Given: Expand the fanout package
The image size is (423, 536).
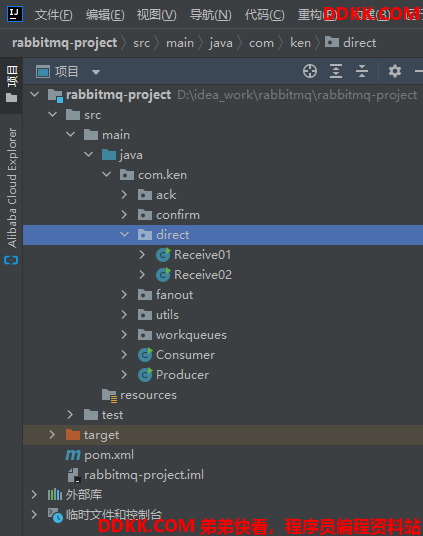Looking at the screenshot, I should [124, 295].
